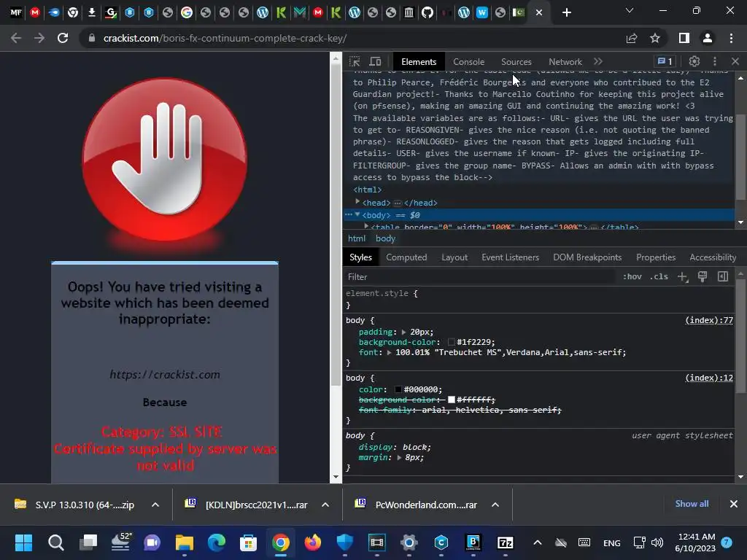Select body in the breadcrumb
This screenshot has height=560, width=747.
click(385, 238)
